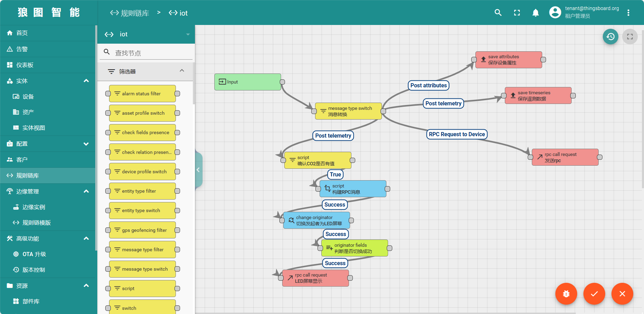644x314 pixels.
Task: Click arrow icon on 发送rpc node
Action: pos(540,157)
